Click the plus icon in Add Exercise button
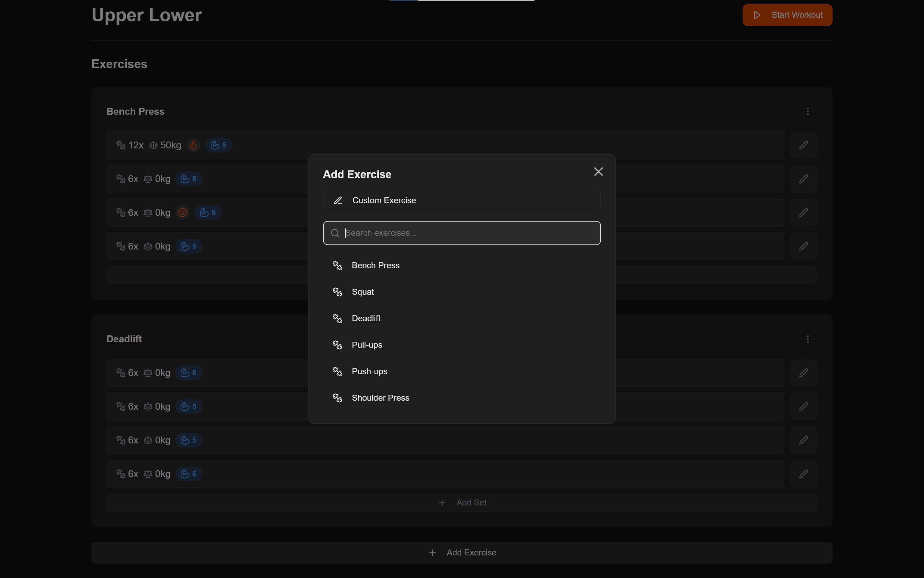924x578 pixels. 432,553
